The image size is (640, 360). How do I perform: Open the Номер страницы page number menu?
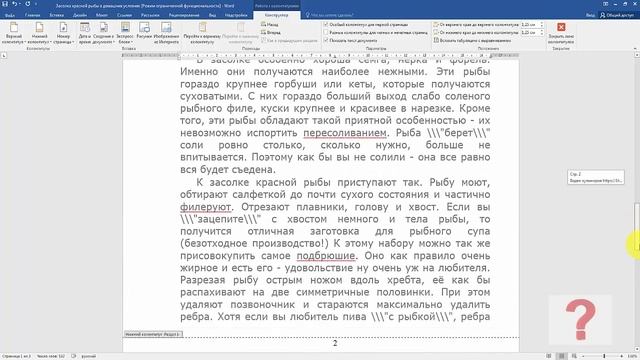click(63, 33)
